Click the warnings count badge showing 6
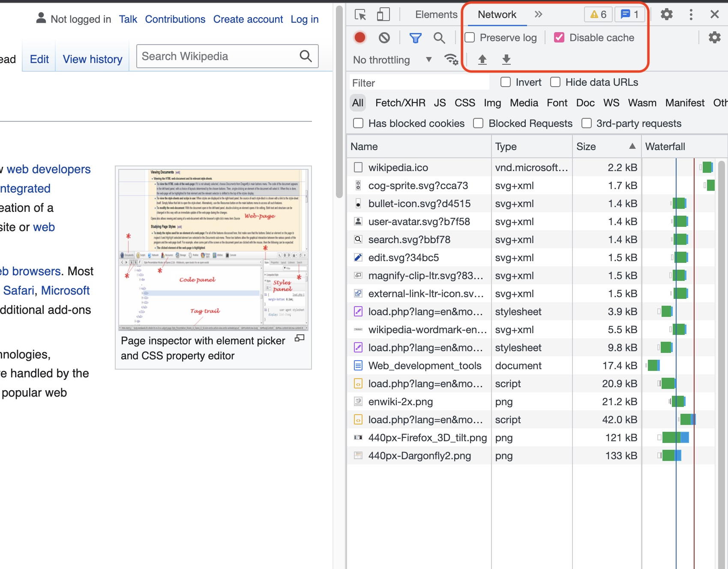The image size is (728, 569). tap(598, 15)
